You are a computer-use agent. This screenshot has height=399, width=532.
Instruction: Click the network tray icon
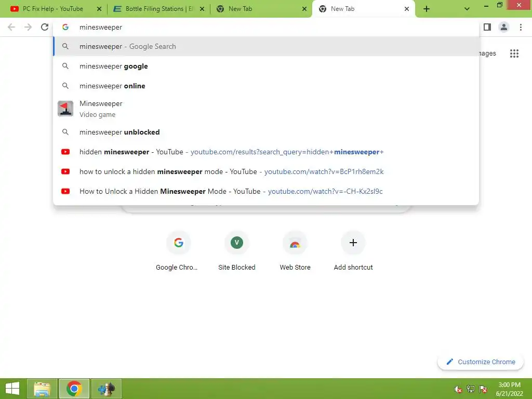471,389
